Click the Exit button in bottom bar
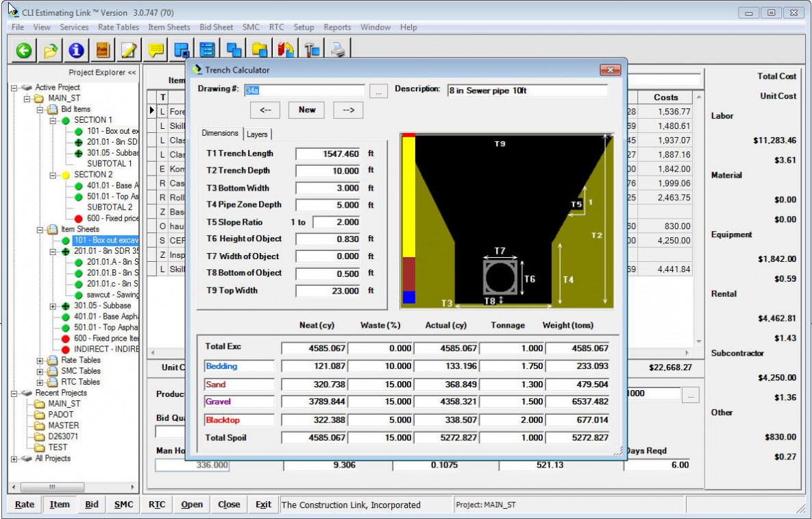812x519 pixels. [x=263, y=505]
